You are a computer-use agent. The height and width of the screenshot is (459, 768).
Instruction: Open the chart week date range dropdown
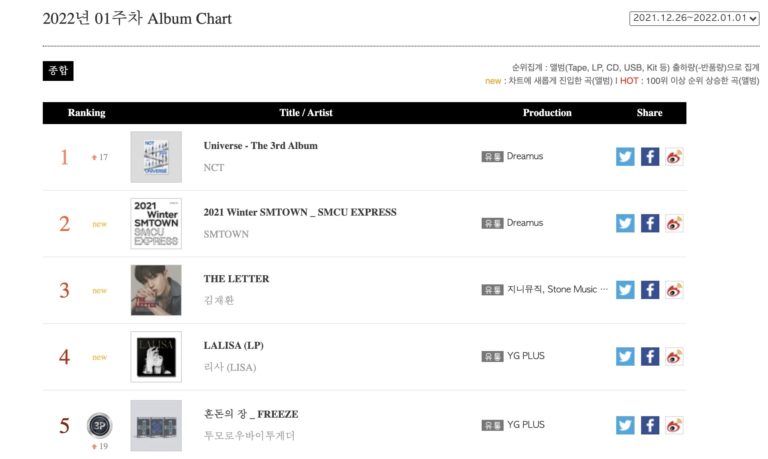[x=694, y=18]
